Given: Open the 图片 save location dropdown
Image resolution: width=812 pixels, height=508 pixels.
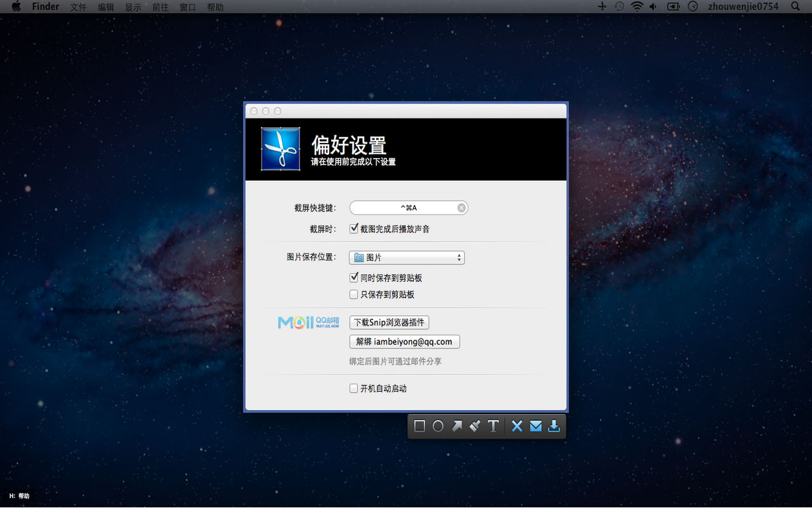Looking at the screenshot, I should click(407, 257).
